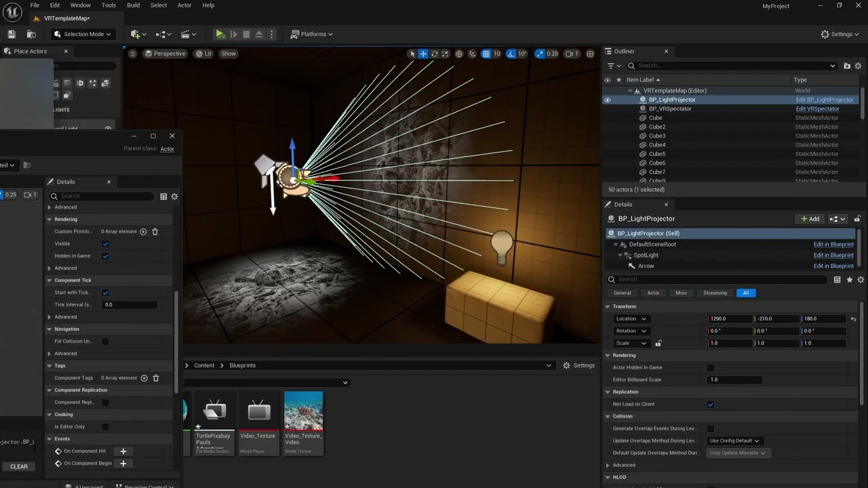Open the camera speed setting
The height and width of the screenshot is (488, 868).
click(572, 54)
